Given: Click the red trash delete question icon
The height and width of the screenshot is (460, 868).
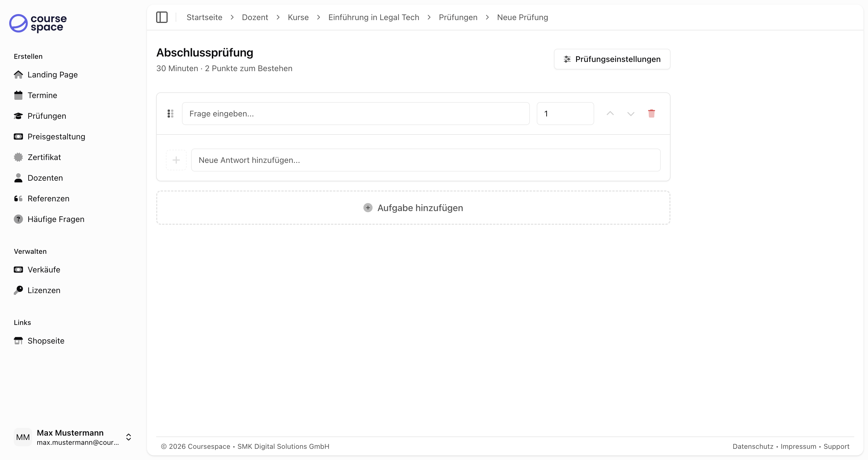Looking at the screenshot, I should click(651, 114).
